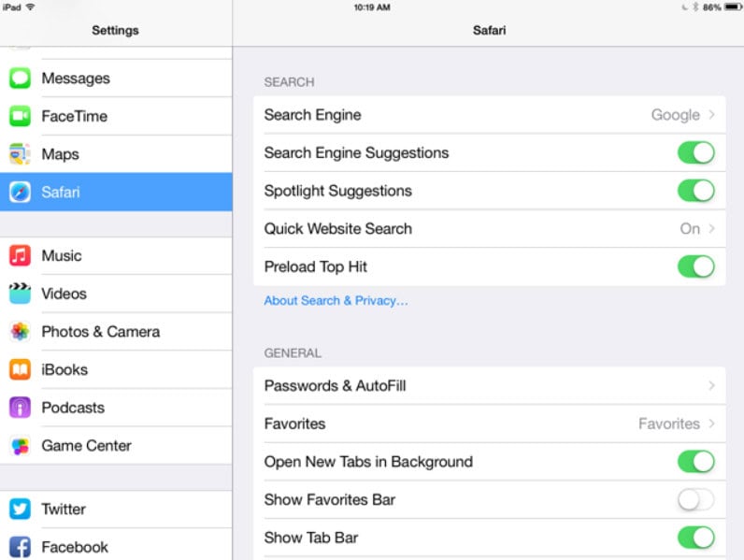The width and height of the screenshot is (744, 560).
Task: Tap the Videos clapperboard icon
Action: pos(20,294)
